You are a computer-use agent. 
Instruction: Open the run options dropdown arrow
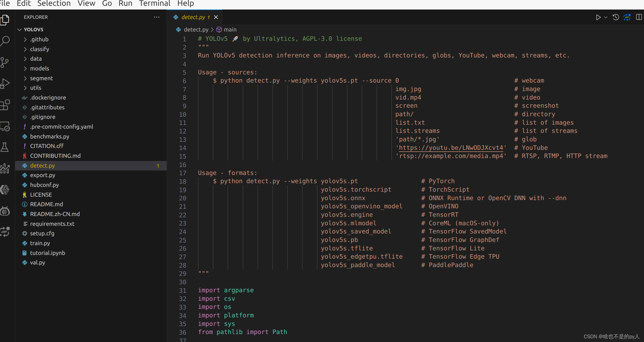click(606, 17)
